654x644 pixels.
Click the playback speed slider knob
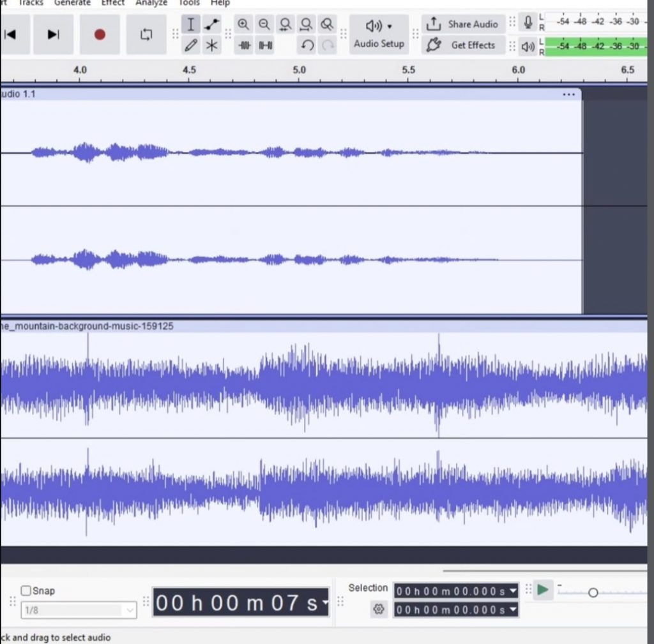pyautogui.click(x=593, y=593)
